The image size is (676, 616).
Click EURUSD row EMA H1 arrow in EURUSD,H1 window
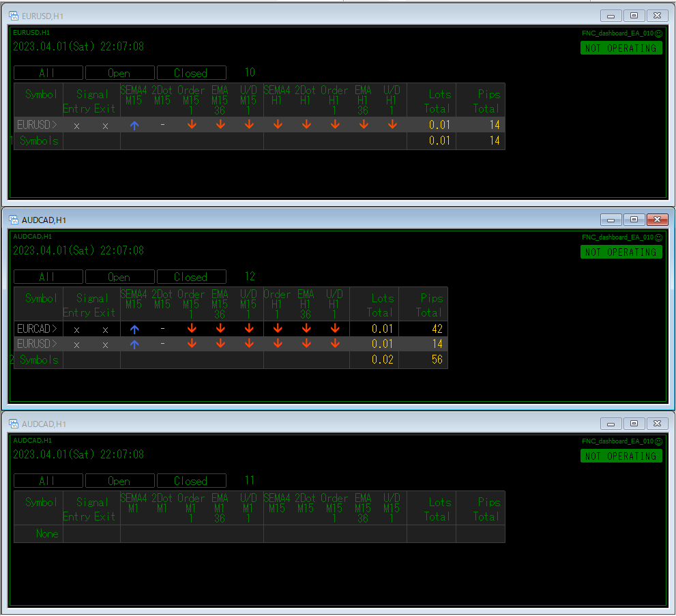364,125
